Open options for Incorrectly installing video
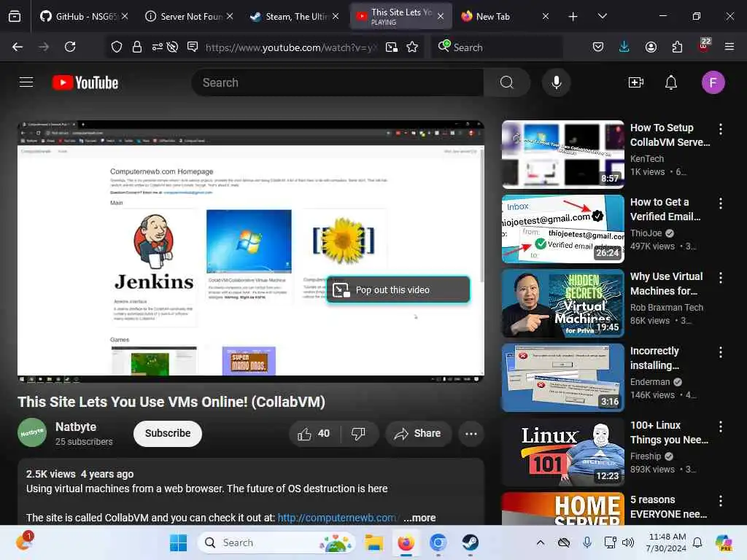The image size is (747, 560). tap(720, 352)
